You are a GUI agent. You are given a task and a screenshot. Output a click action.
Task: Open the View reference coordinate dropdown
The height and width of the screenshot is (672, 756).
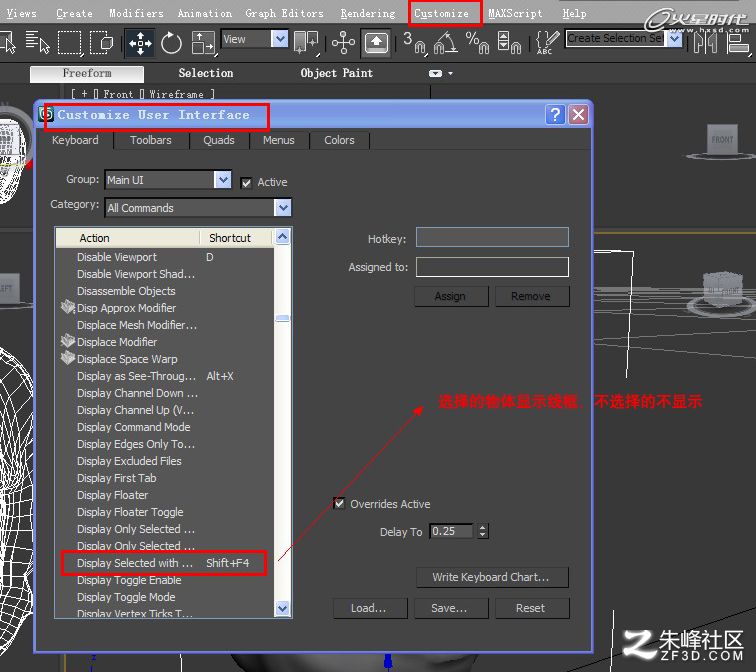pyautogui.click(x=280, y=39)
